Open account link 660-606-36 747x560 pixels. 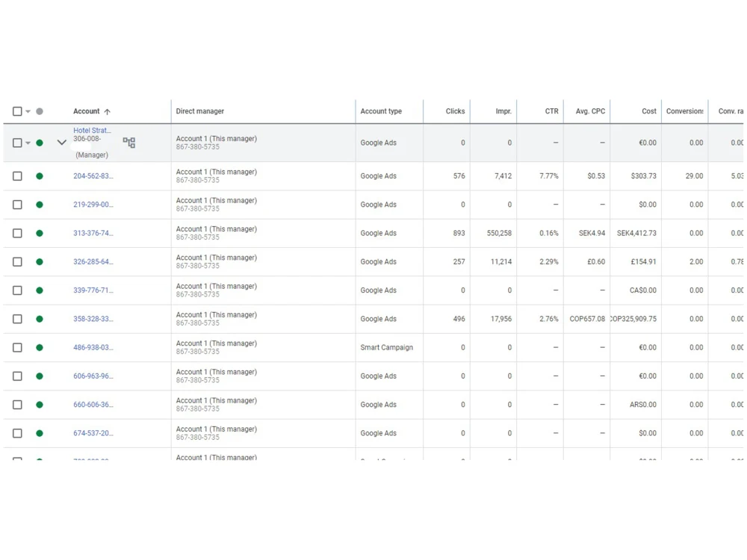(93, 405)
